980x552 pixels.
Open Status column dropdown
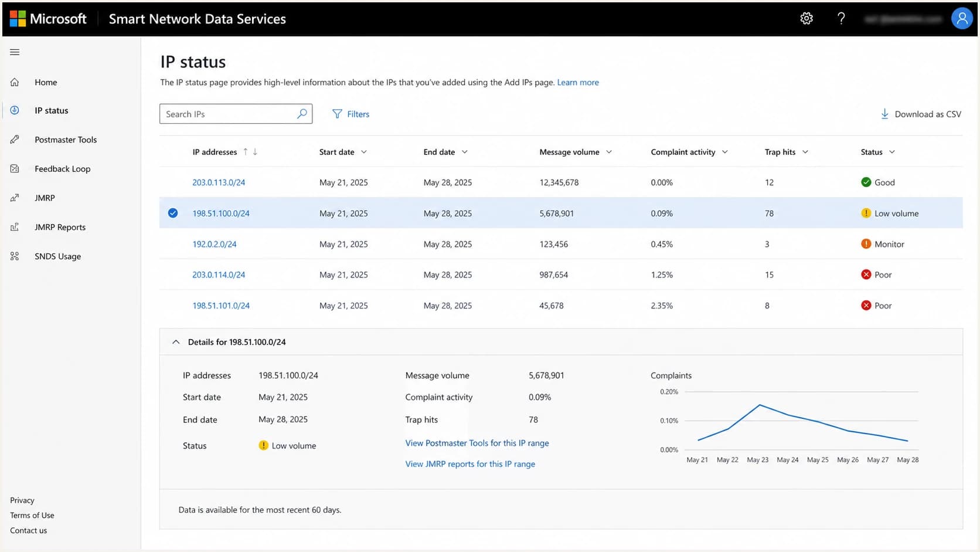pos(892,152)
